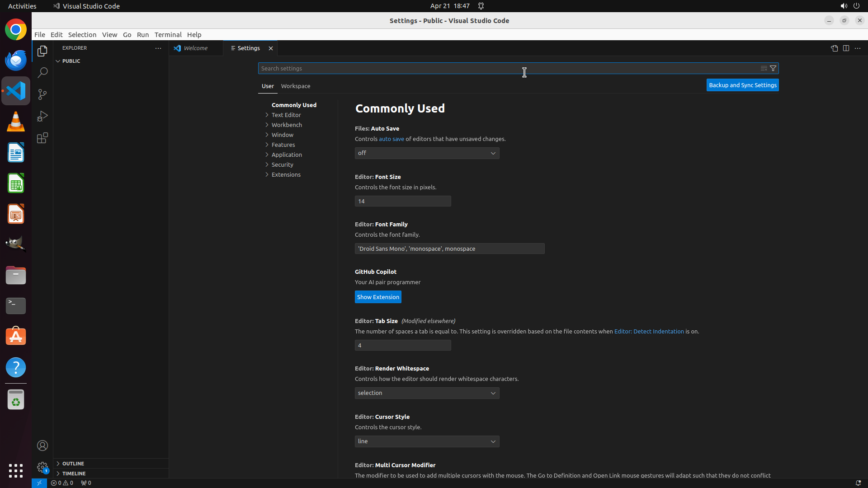Image resolution: width=868 pixels, height=488 pixels.
Task: Click Open Settings (JSON) icon
Action: pos(834,48)
